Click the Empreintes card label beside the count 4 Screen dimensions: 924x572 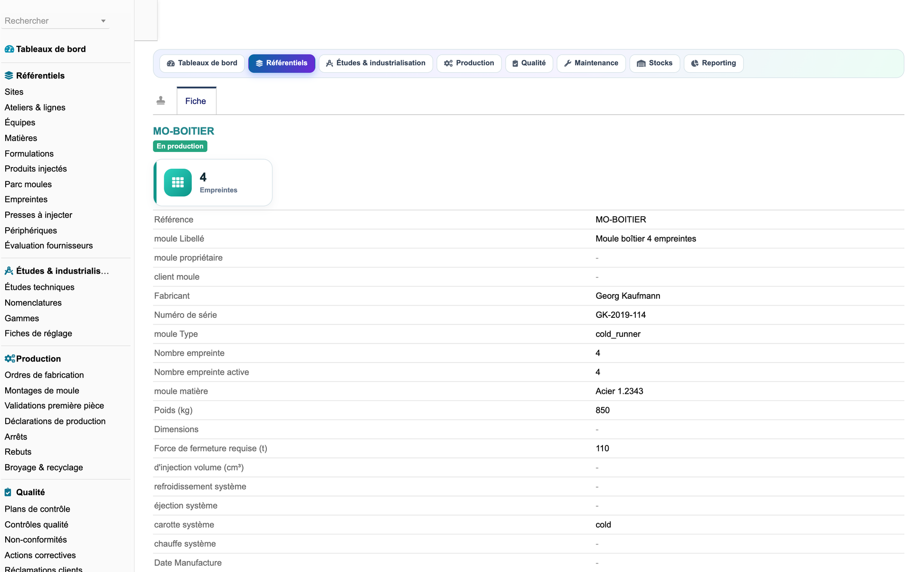218,190
